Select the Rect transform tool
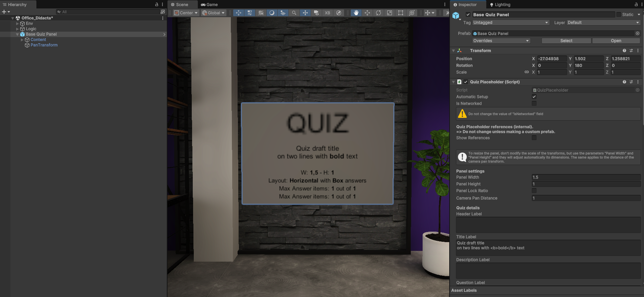Image resolution: width=644 pixels, height=297 pixels. [x=401, y=13]
